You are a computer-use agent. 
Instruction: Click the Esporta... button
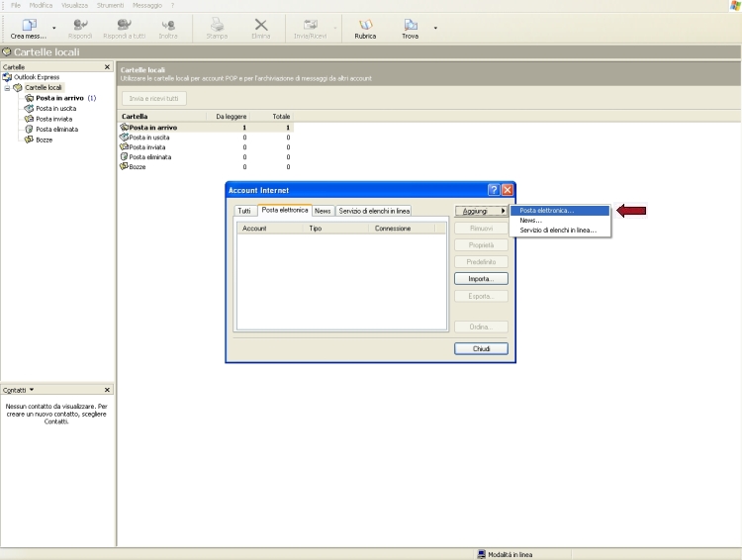point(481,296)
